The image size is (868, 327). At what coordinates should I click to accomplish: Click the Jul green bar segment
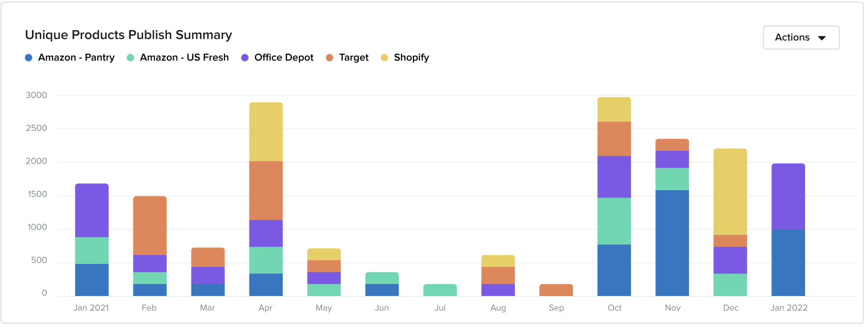[x=440, y=289]
